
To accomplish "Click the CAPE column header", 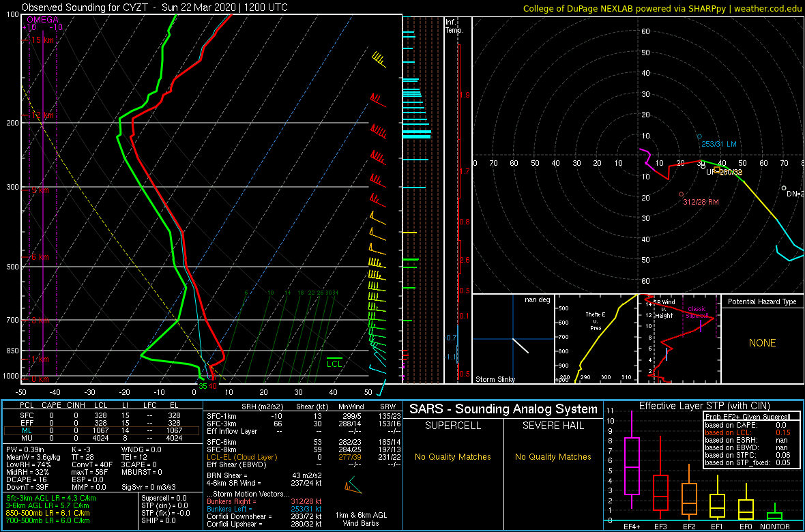I will [51, 407].
